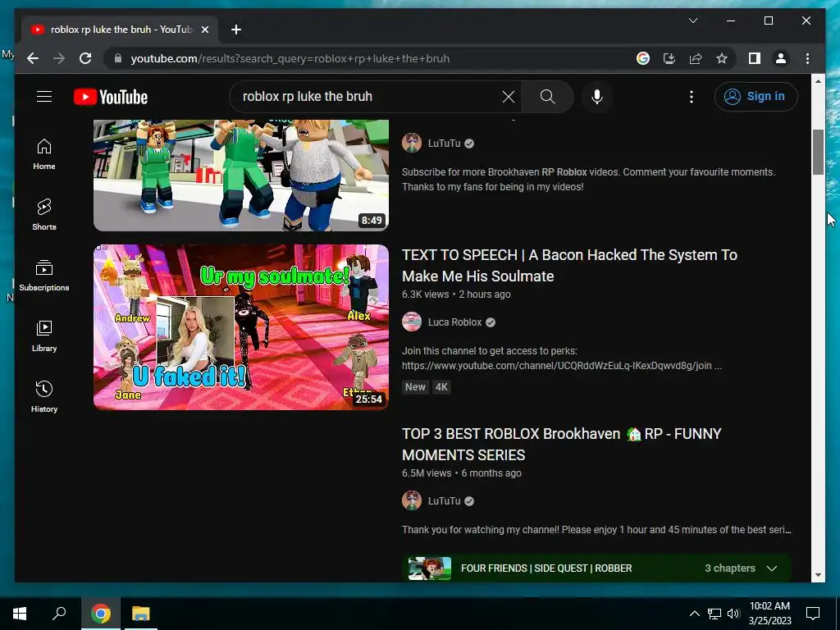The width and height of the screenshot is (840, 630).
Task: Open Subscriptions in the sidebar
Action: pos(44,276)
